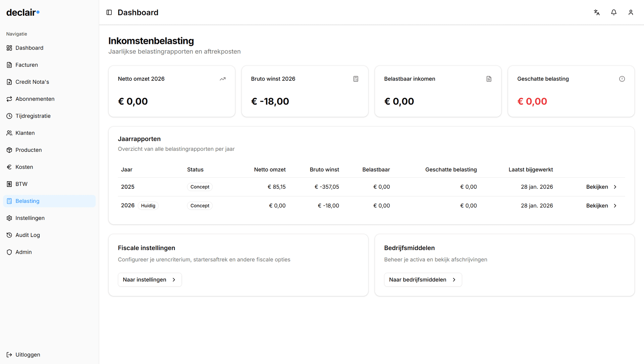Click the Naar instellingen button
The height and width of the screenshot is (364, 644).
click(x=150, y=280)
